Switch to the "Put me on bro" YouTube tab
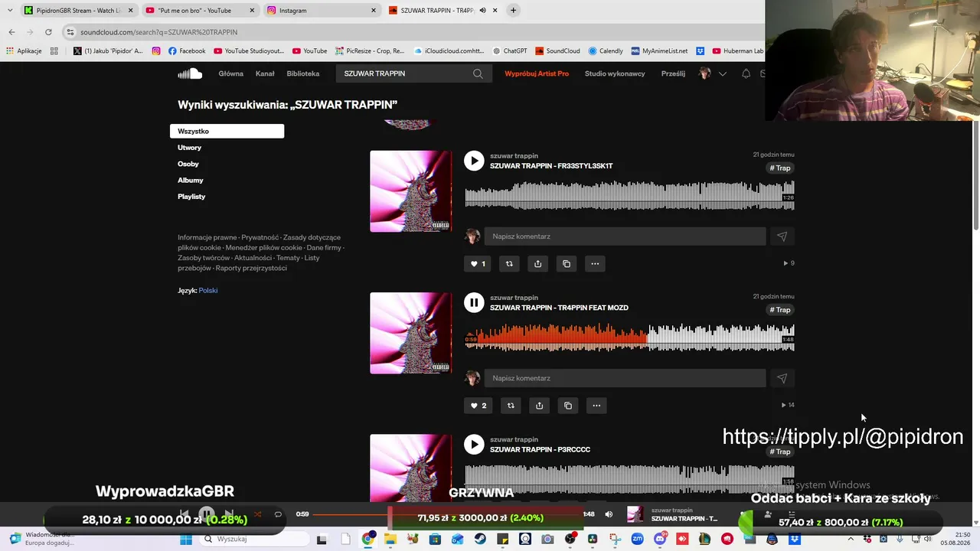980x551 pixels. click(x=199, y=11)
